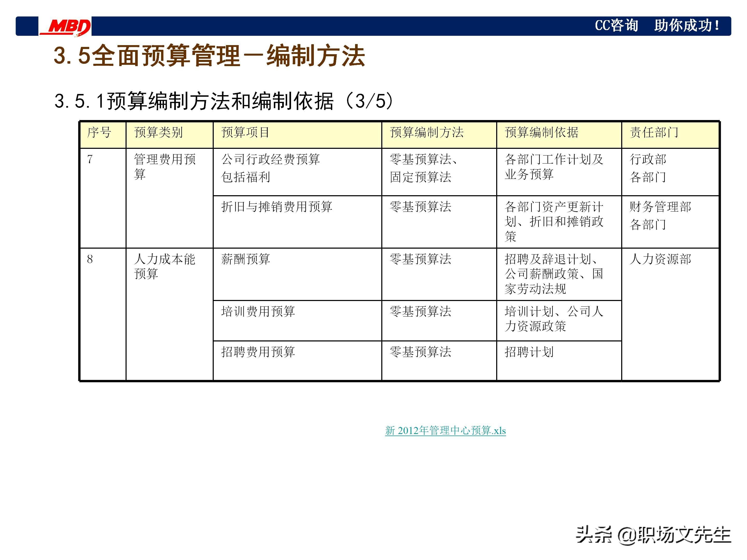Image resolution: width=747 pixels, height=560 pixels.
Task: Select the cell with sequence number 8
Action: 103,314
